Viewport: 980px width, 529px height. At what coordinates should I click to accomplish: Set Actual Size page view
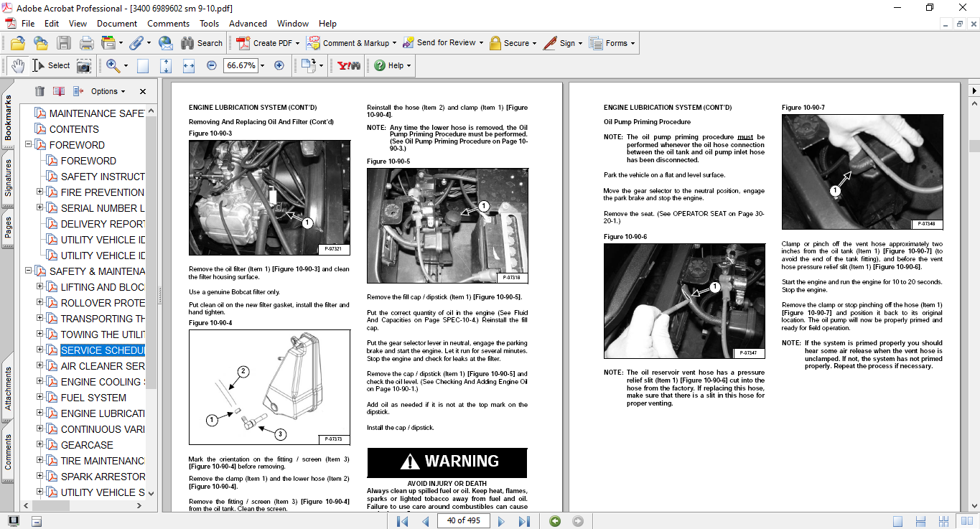coord(143,65)
